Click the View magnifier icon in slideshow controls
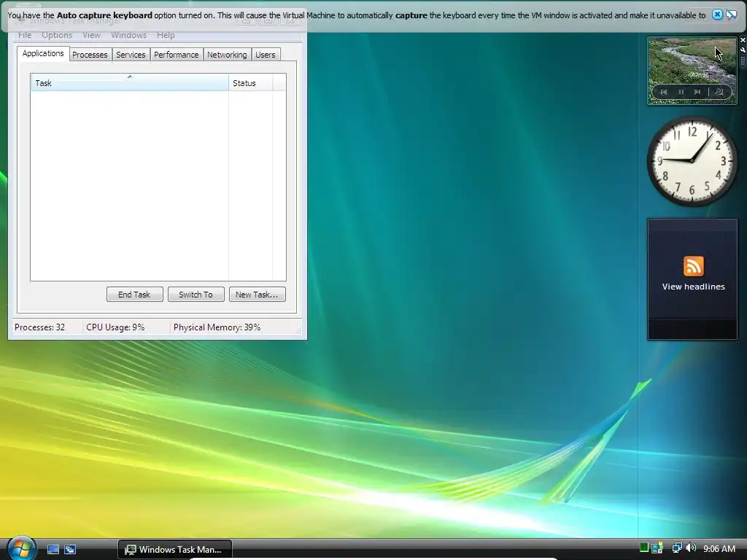Image resolution: width=747 pixels, height=560 pixels. 719,92
